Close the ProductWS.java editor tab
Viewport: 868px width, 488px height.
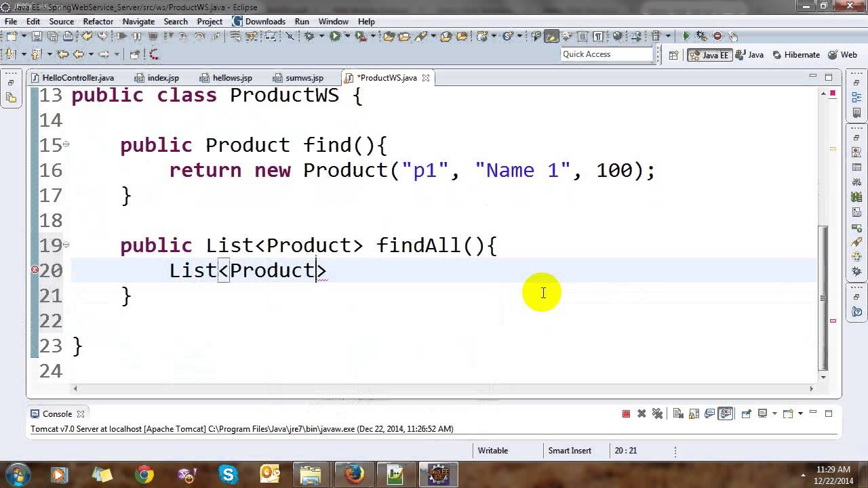pos(426,78)
